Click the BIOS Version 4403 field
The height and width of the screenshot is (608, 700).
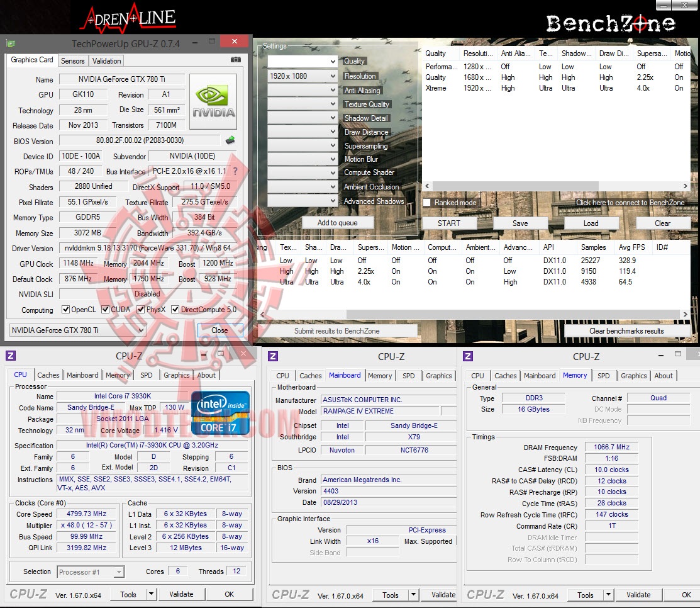pos(388,491)
